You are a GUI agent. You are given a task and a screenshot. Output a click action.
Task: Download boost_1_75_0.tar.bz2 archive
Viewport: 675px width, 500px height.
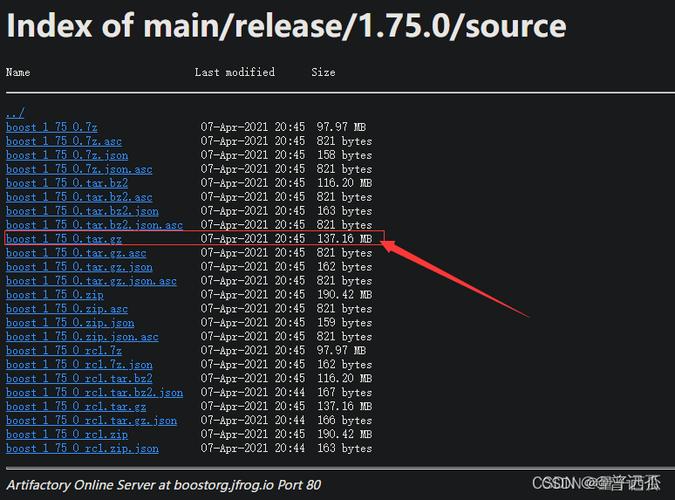(67, 183)
